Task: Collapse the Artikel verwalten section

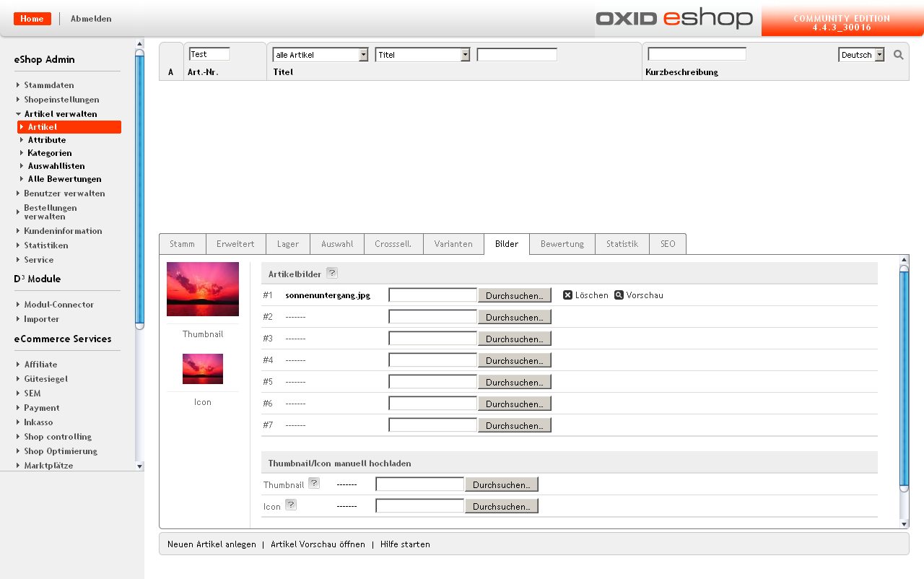Action: 60,114
